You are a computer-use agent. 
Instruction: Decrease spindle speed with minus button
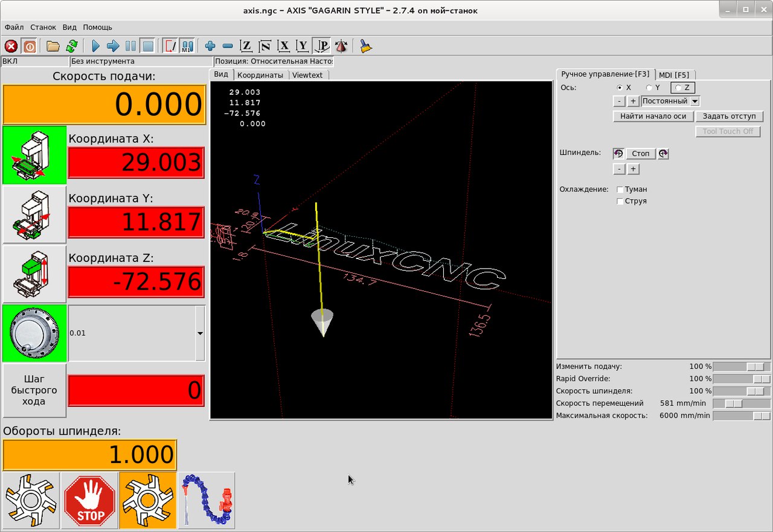(x=619, y=170)
